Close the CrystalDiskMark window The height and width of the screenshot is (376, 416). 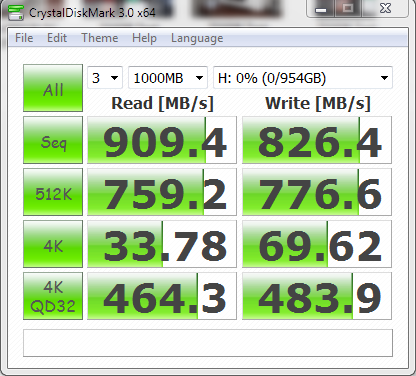tap(385, 9)
